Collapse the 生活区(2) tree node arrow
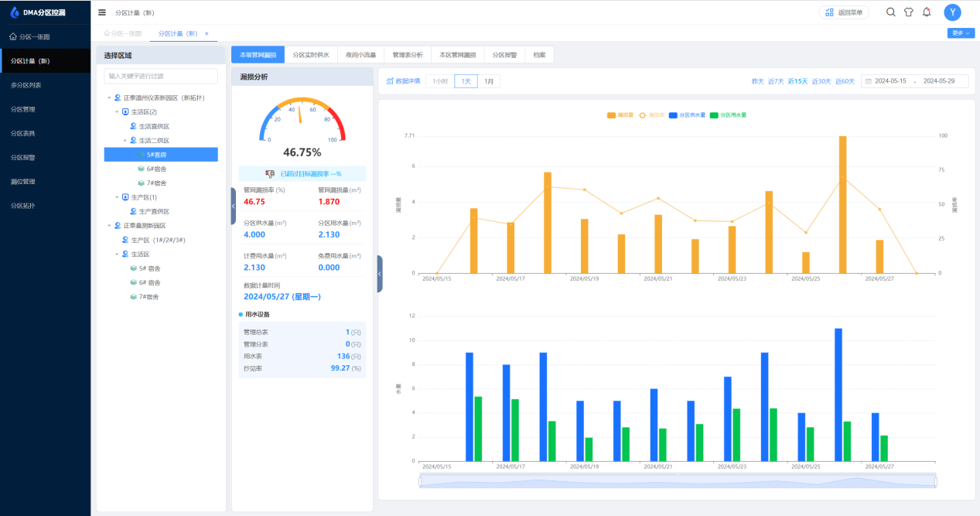This screenshot has height=516, width=980. click(117, 112)
